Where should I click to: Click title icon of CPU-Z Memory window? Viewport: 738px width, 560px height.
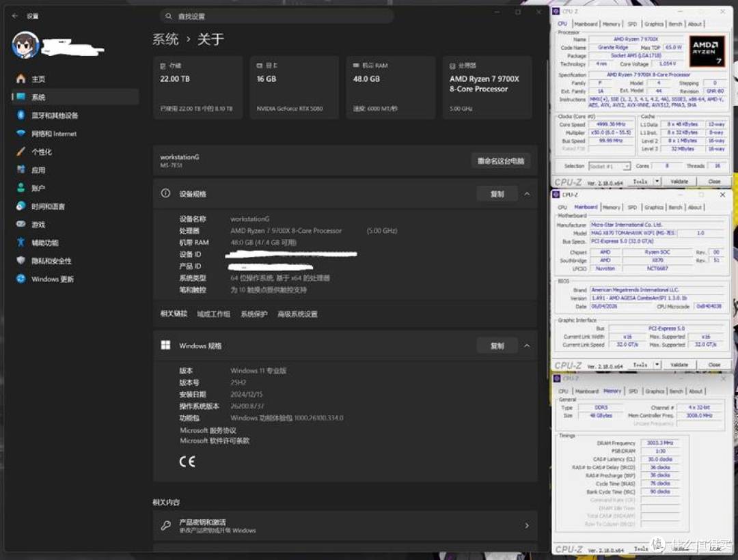coord(557,378)
